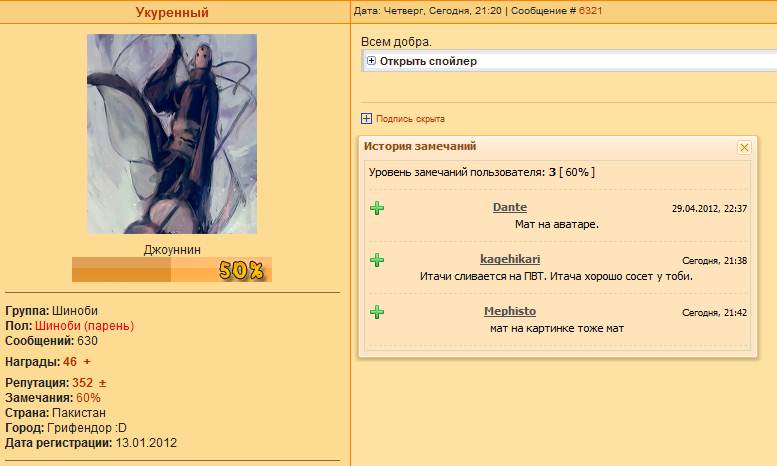Image resolution: width=777 pixels, height=466 pixels.
Task: Click the Джоуннин rank title
Action: coord(172,250)
